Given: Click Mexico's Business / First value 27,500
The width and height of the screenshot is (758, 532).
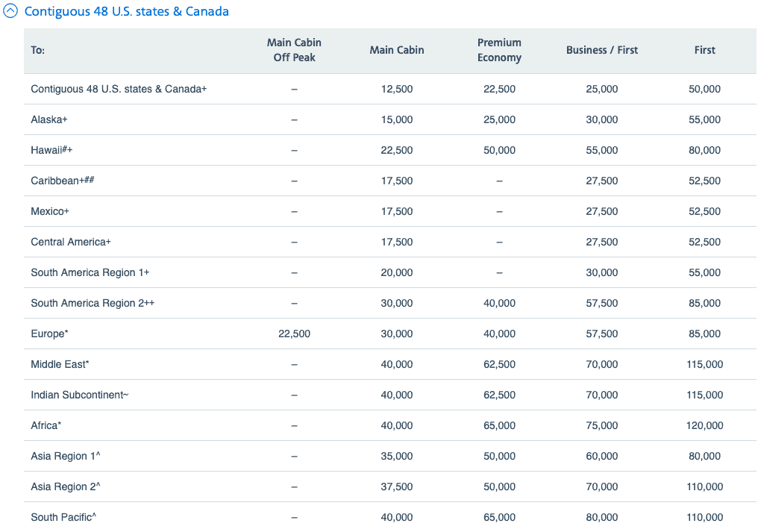Looking at the screenshot, I should pyautogui.click(x=602, y=211).
